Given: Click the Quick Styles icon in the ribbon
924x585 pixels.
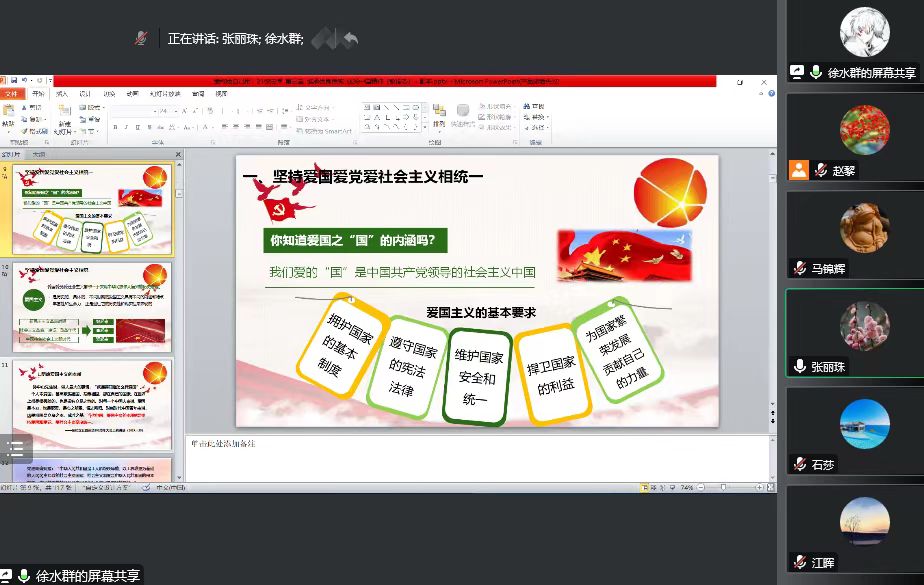Looking at the screenshot, I should coord(462,113).
